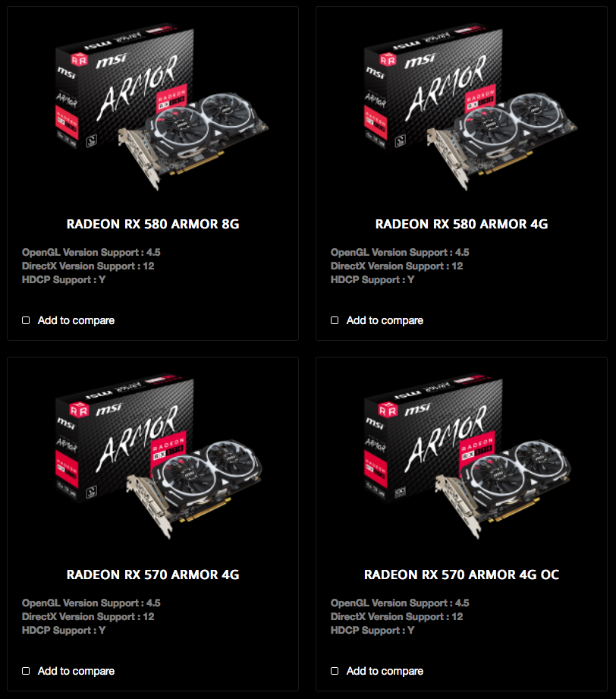Click Add to compare label under RX 580 4G

[x=385, y=320]
